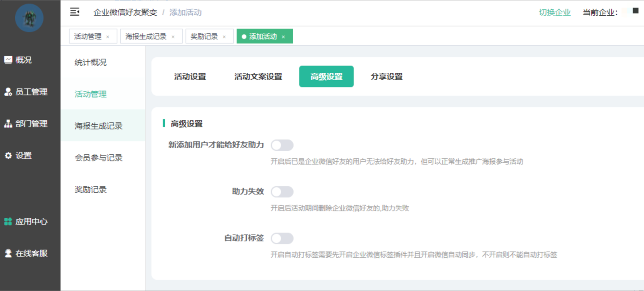644x291 pixels.
Task: Enable 新添加用户才能给好友助力 switch
Action: [282, 145]
